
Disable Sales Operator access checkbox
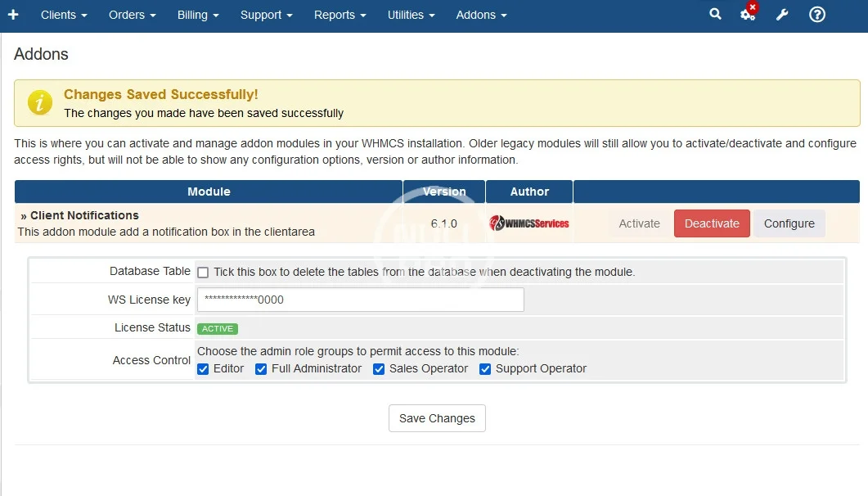click(x=379, y=369)
